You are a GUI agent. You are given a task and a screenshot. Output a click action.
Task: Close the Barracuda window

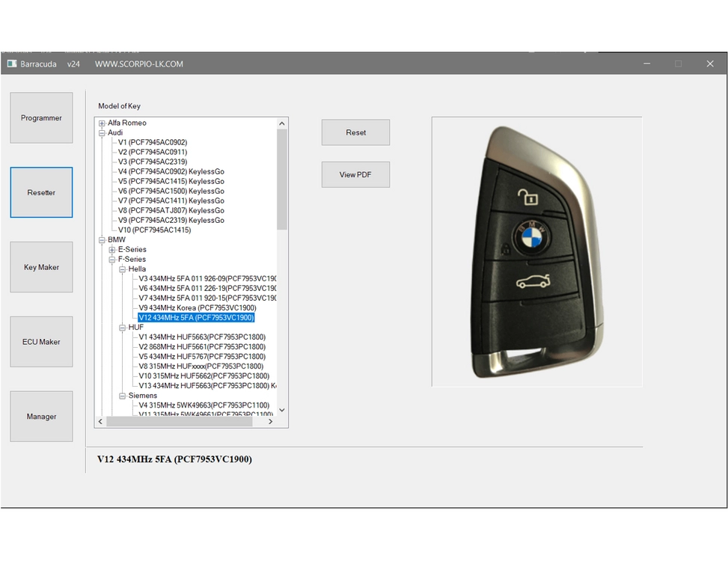click(x=710, y=64)
